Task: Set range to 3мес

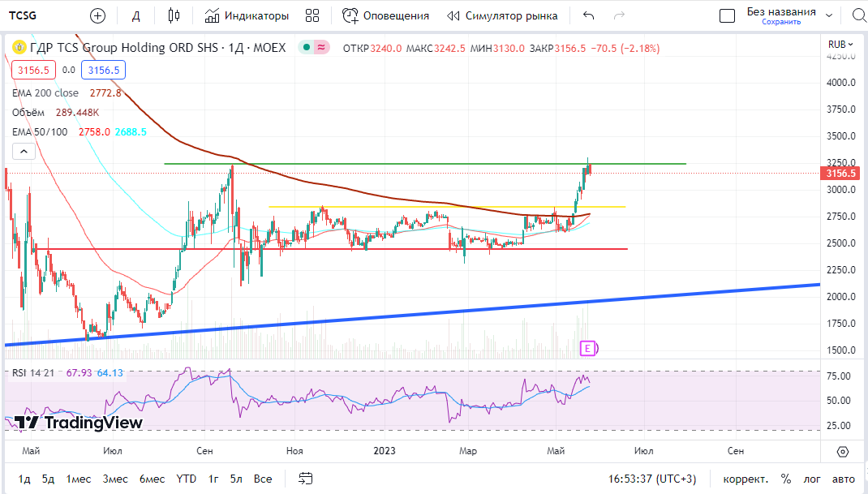Action: tap(115, 479)
